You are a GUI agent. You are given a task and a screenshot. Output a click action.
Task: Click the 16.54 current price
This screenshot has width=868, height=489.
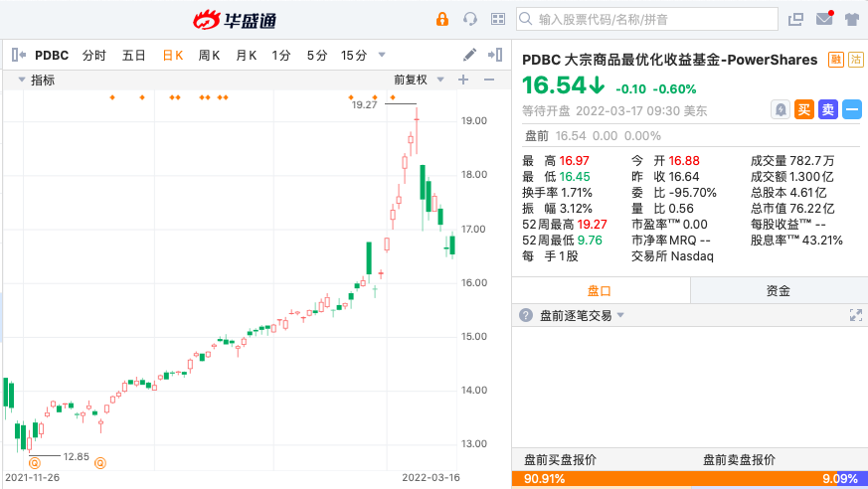tap(554, 85)
